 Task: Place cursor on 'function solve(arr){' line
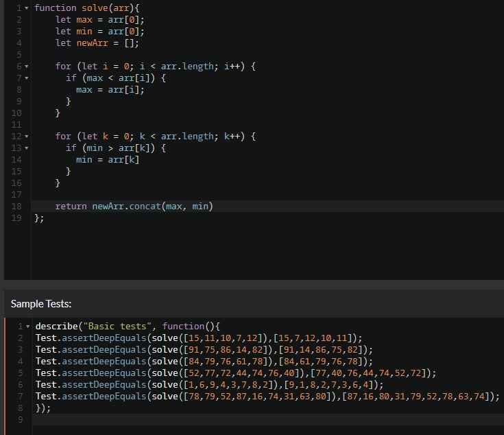point(87,8)
